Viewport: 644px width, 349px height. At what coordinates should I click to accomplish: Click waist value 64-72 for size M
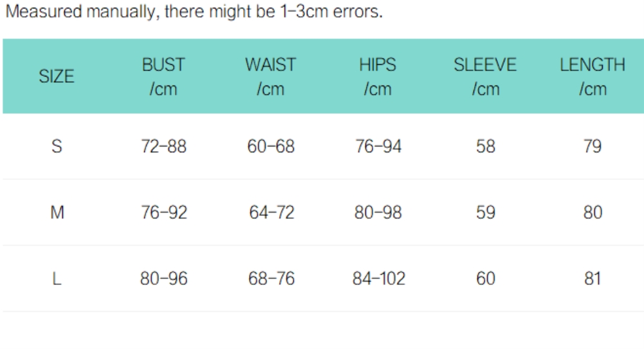pyautogui.click(x=271, y=213)
